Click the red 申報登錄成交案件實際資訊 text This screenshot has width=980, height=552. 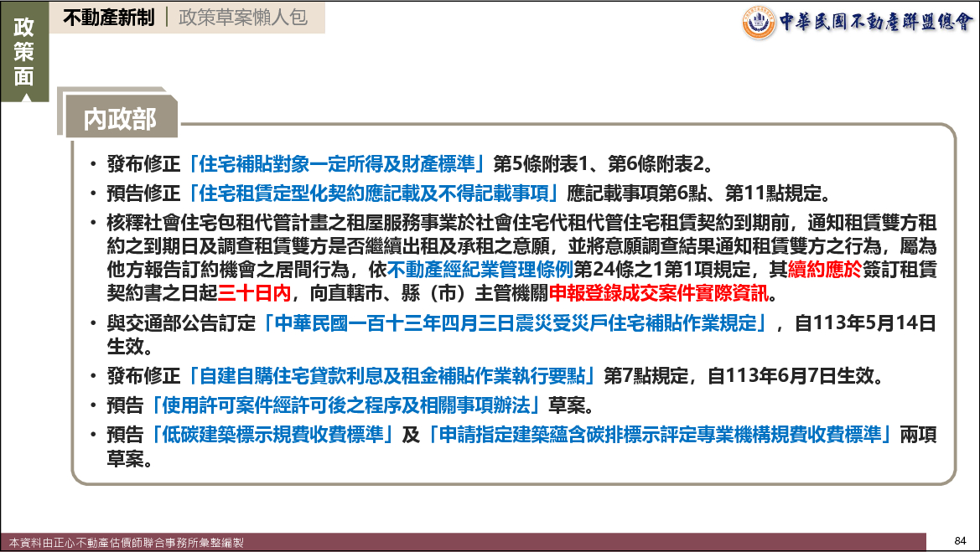coord(659,294)
